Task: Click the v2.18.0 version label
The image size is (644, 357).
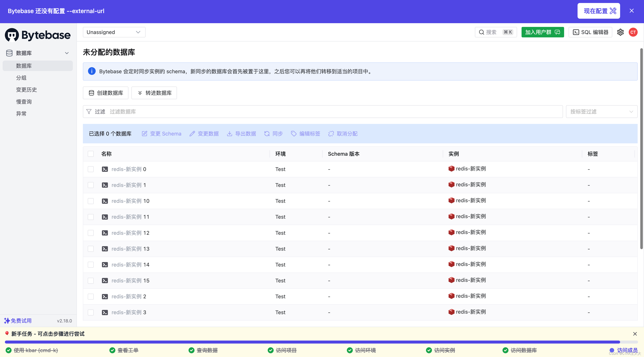Action: click(64, 321)
